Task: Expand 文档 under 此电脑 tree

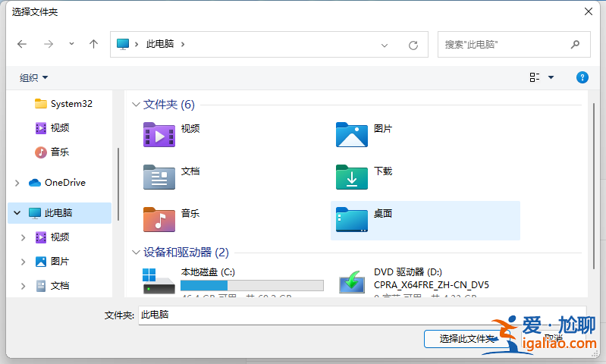Action: point(23,286)
